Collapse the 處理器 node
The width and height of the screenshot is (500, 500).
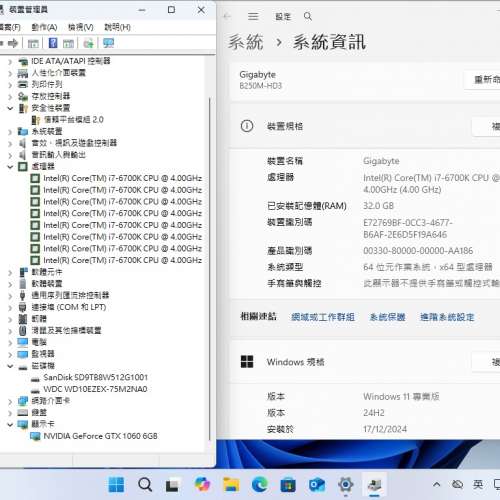[x=10, y=167]
